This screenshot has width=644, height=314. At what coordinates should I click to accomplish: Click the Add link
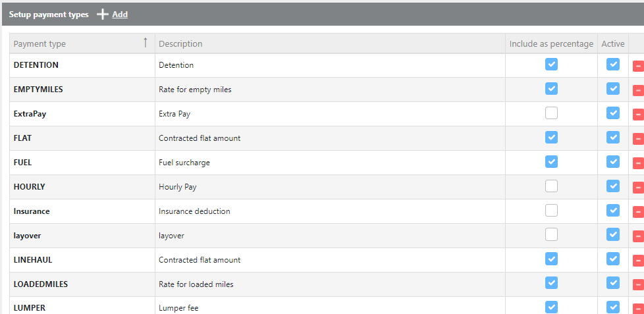pyautogui.click(x=120, y=14)
